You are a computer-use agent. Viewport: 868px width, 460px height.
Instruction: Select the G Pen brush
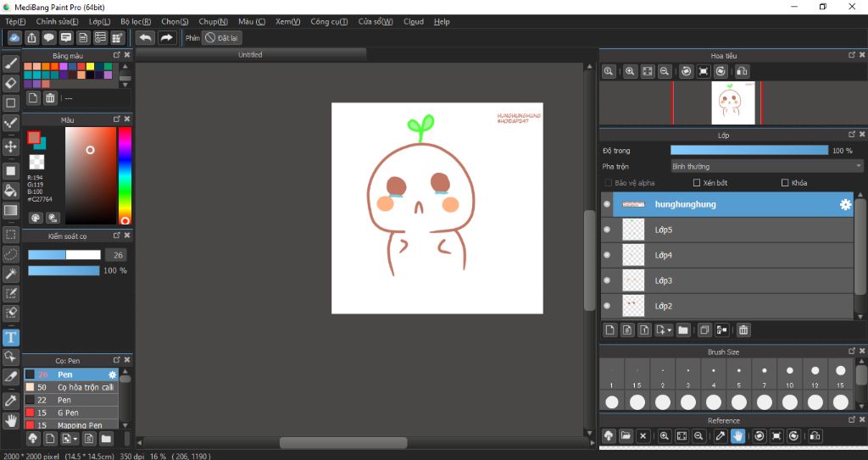pyautogui.click(x=71, y=413)
